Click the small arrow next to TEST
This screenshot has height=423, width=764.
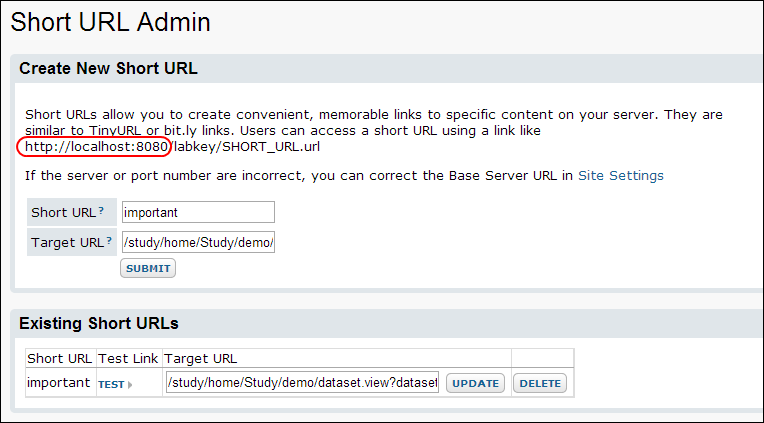[x=130, y=385]
